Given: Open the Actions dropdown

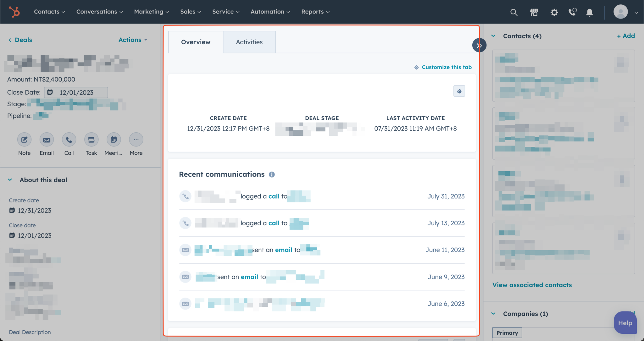Looking at the screenshot, I should coord(133,40).
